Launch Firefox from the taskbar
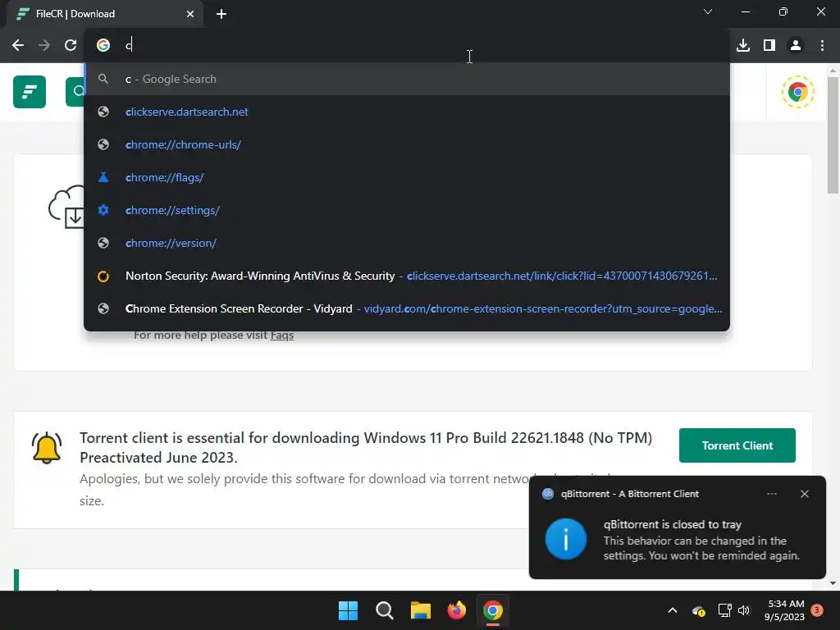This screenshot has height=630, width=840. click(456, 610)
